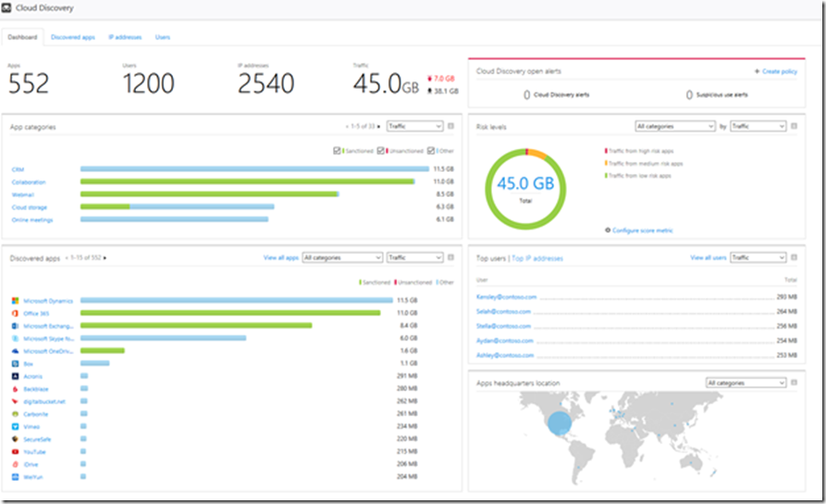This screenshot has height=504, width=826.
Task: Open user Stella@contoso.com
Action: 503,326
